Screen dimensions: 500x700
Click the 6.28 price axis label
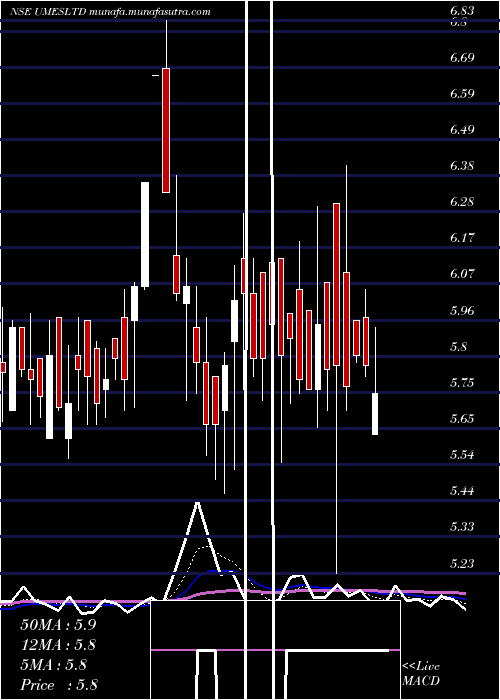462,201
